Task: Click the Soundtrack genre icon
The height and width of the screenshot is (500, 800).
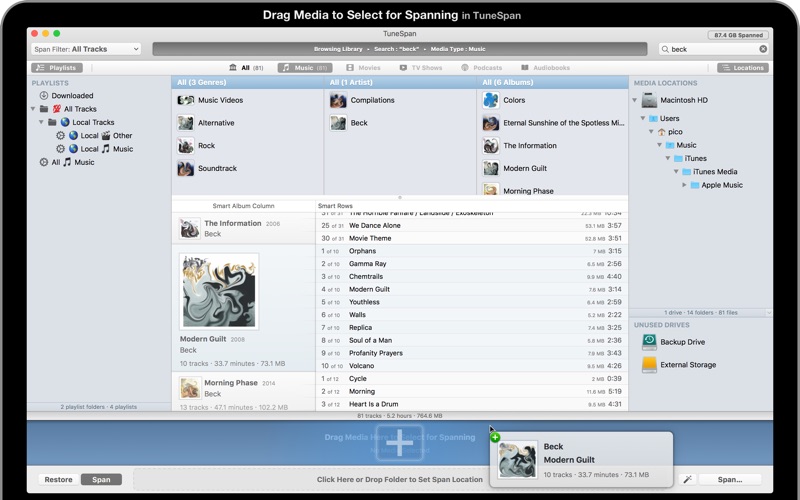Action: [185, 168]
